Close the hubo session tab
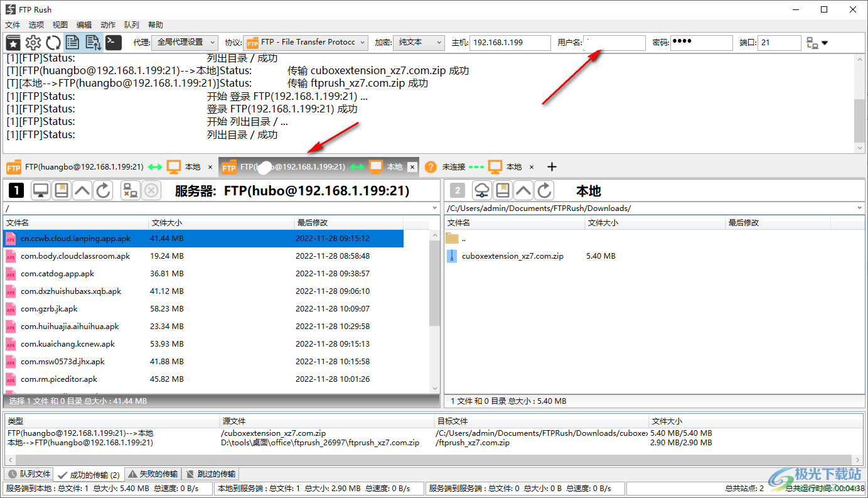The image size is (868, 498). (412, 167)
